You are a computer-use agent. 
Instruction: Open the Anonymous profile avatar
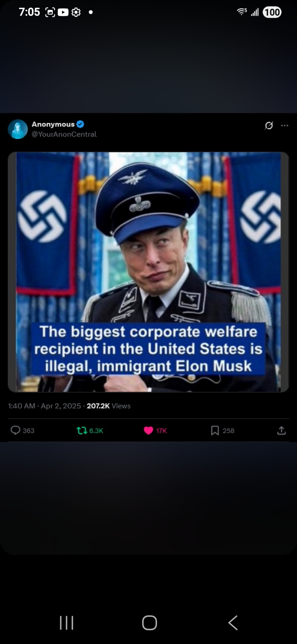[18, 129]
